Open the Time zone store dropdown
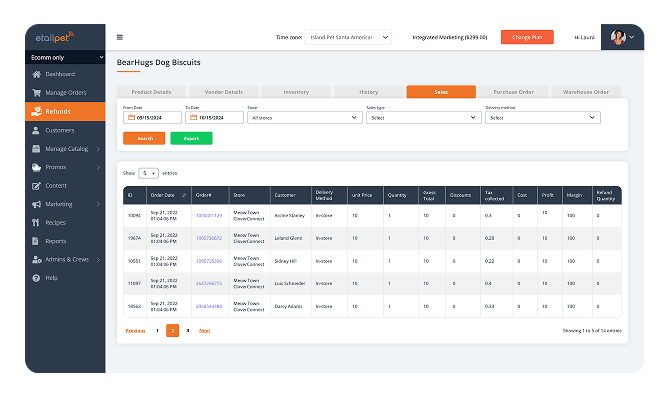669x398 pixels. pos(348,38)
